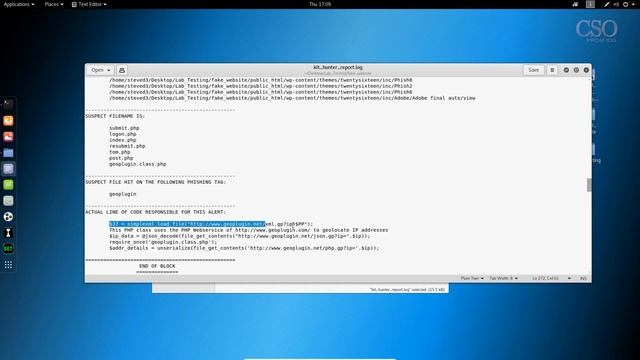Show all applications grid
The image size is (640, 360).
click(8, 265)
